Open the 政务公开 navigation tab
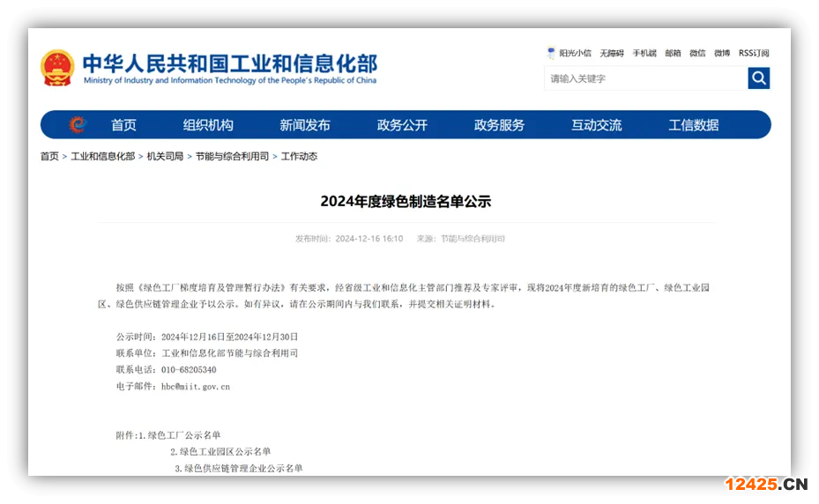The width and height of the screenshot is (819, 504). point(402,125)
